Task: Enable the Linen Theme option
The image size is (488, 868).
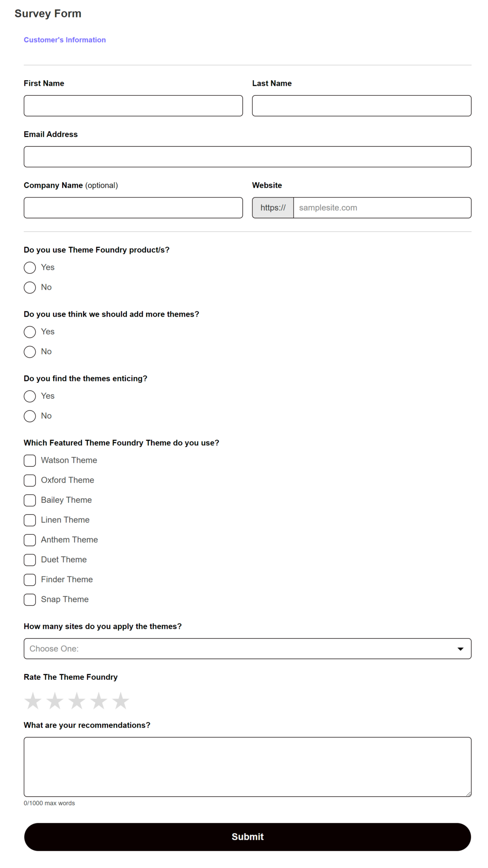Action: pyautogui.click(x=30, y=520)
